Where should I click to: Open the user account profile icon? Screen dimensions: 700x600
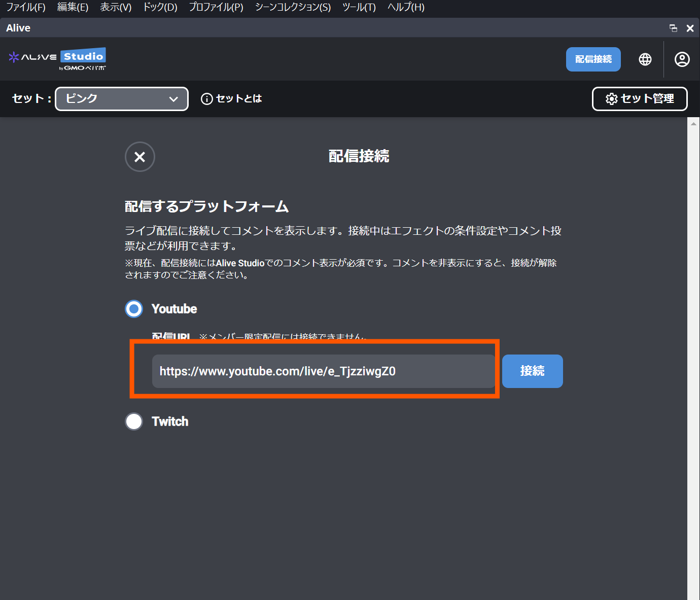pos(682,59)
